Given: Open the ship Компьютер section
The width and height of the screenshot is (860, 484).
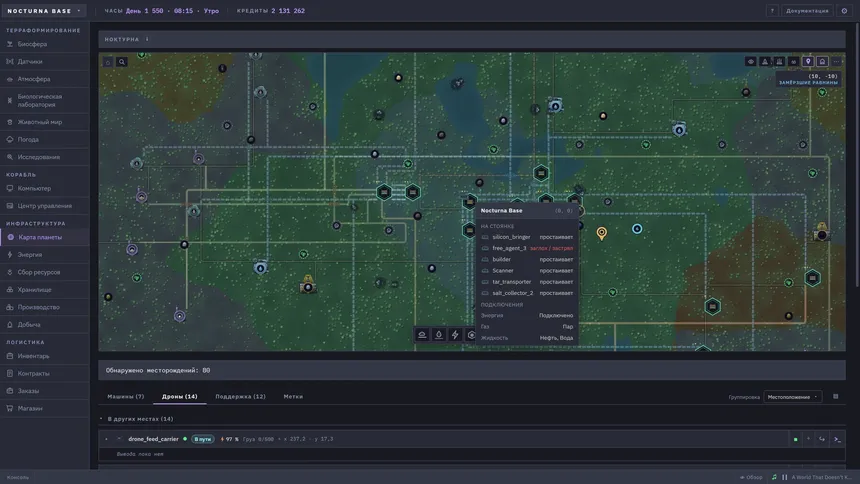Looking at the screenshot, I should pyautogui.click(x=44, y=188).
